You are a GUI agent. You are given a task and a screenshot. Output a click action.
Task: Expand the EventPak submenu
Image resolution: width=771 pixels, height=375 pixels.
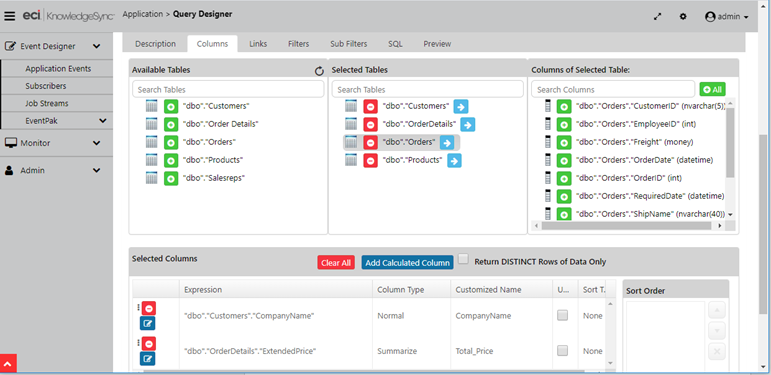[x=102, y=120]
